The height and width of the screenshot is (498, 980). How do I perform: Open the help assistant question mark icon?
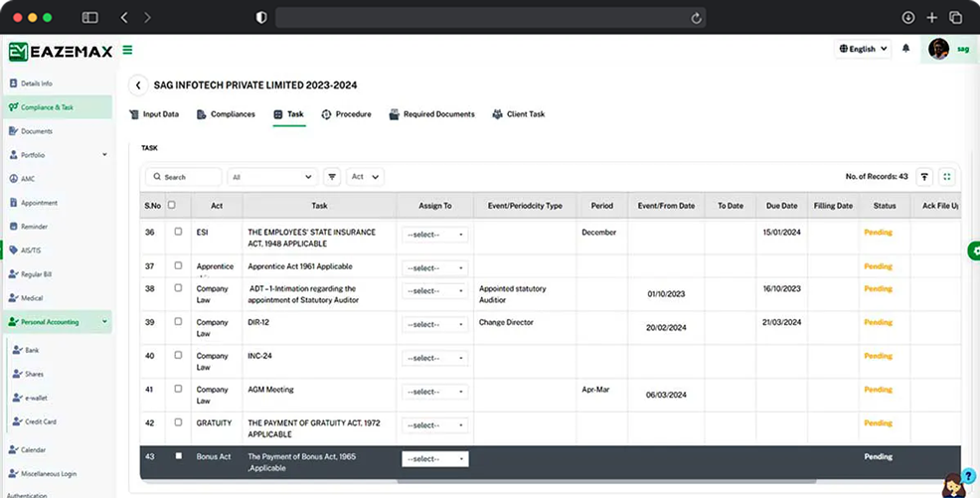[x=969, y=475]
